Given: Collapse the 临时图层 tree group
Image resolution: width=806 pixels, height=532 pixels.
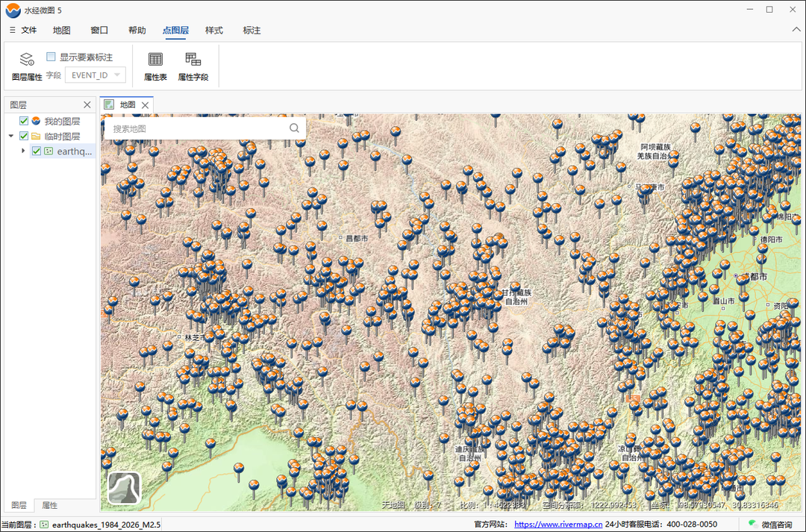Looking at the screenshot, I should coord(10,136).
